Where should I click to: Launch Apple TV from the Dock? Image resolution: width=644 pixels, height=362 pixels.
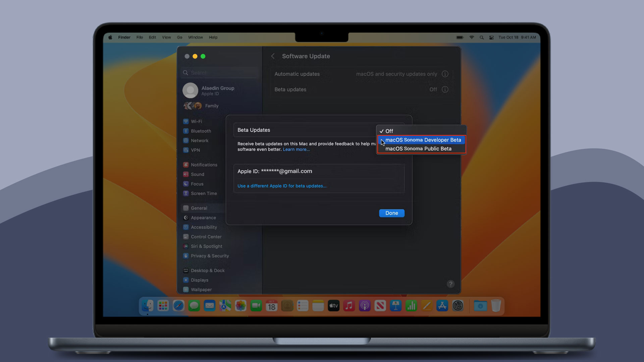[x=334, y=306]
